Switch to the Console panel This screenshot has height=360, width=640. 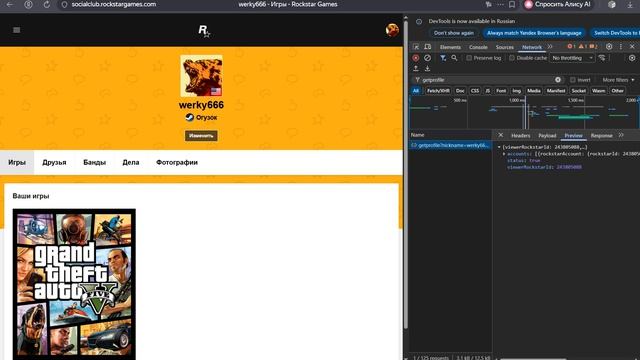pos(478,47)
